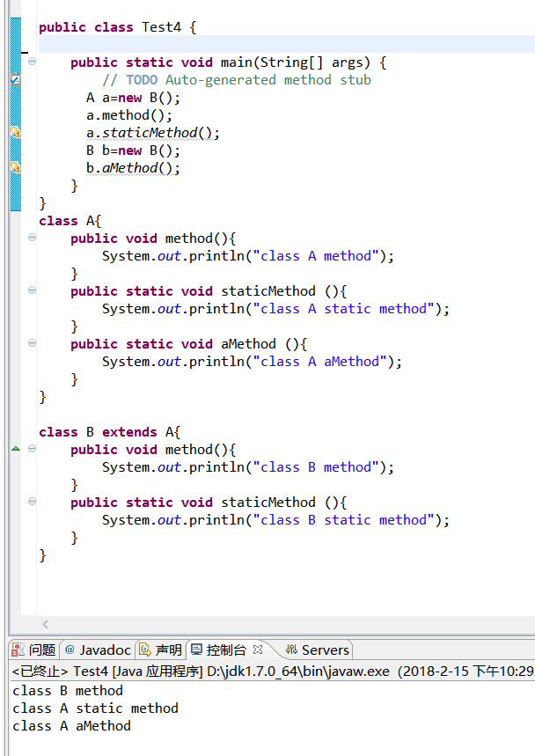Fold class B staticMethod block
Viewport: 535px width, 756px height.
(x=33, y=503)
